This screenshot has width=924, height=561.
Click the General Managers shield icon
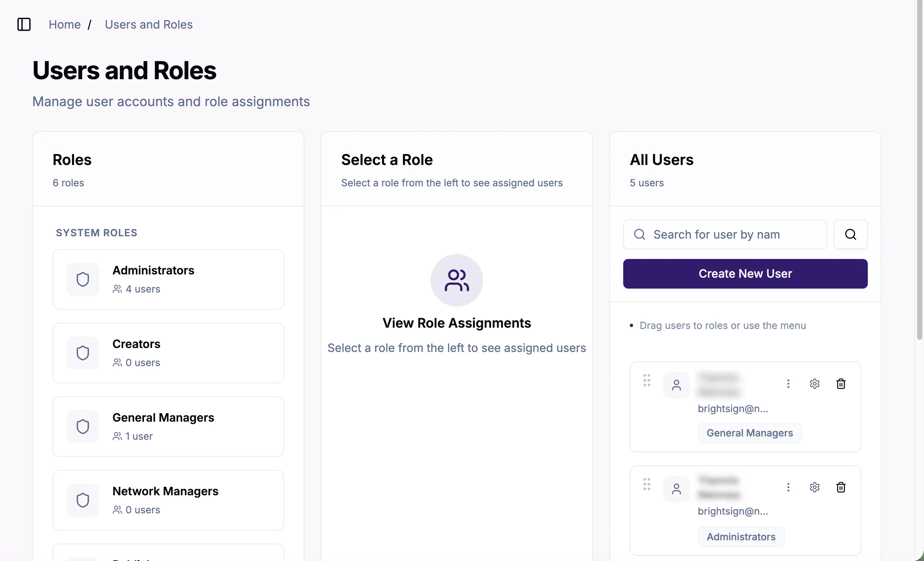point(83,426)
